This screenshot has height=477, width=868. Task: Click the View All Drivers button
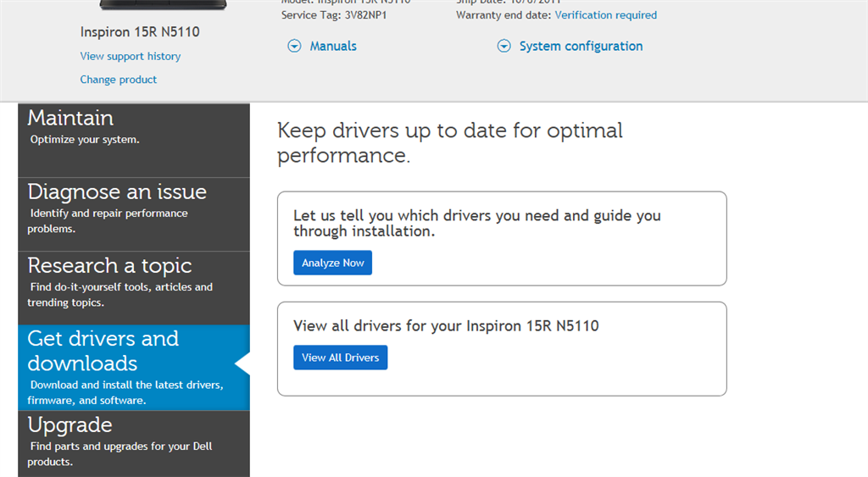pyautogui.click(x=341, y=358)
